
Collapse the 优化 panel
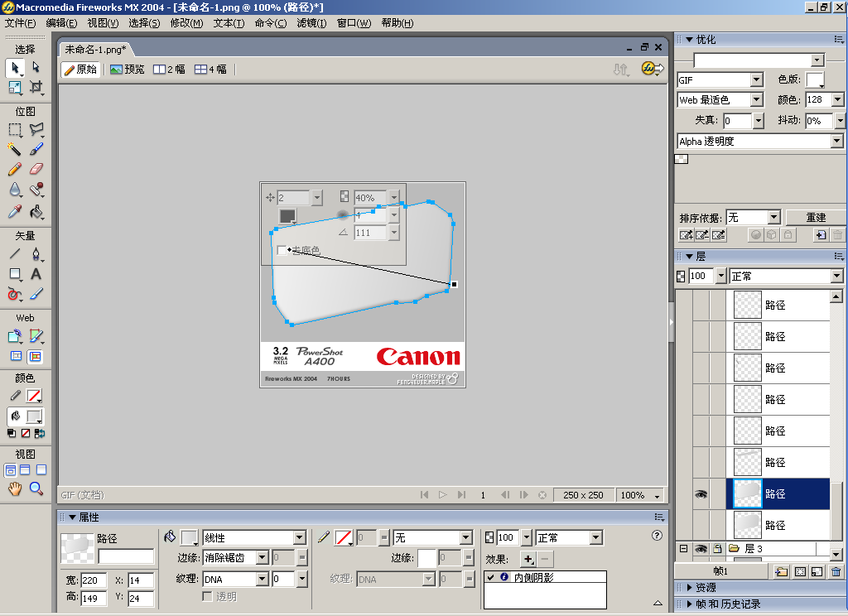[x=690, y=40]
